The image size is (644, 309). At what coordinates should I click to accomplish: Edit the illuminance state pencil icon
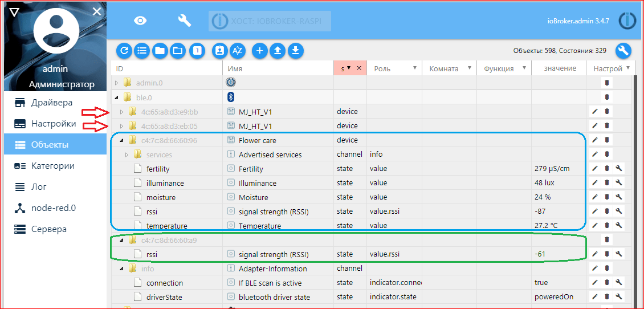click(595, 183)
